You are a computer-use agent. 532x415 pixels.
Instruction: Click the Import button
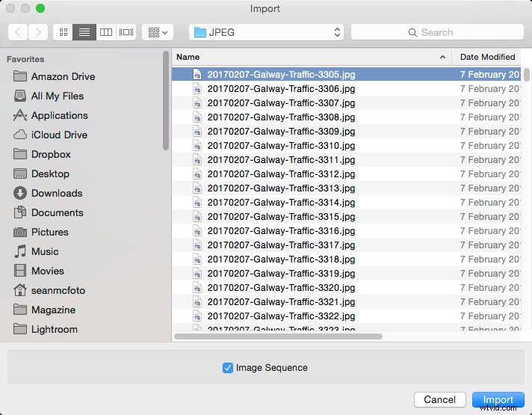(x=498, y=399)
